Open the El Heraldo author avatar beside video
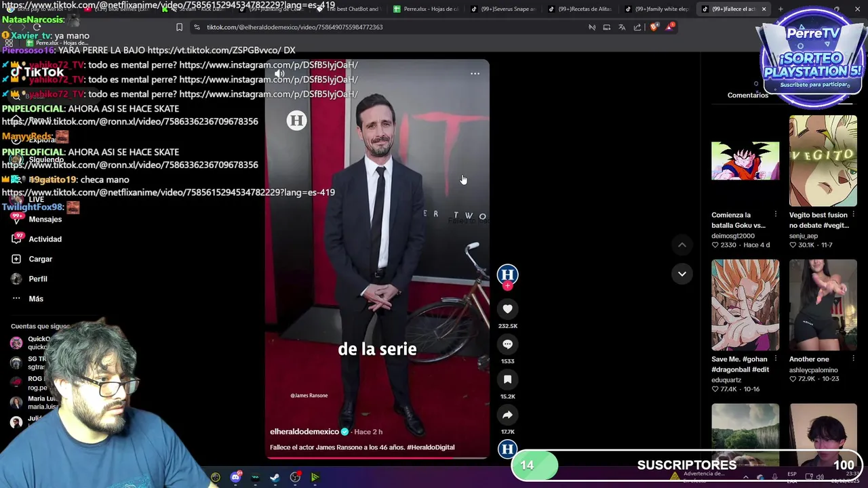This screenshot has width=868, height=488. pos(507,274)
